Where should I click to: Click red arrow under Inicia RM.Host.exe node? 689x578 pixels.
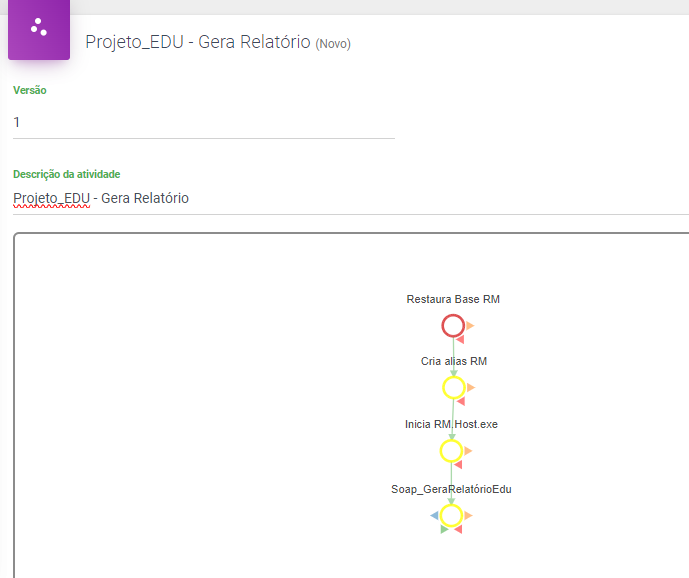[x=459, y=465]
